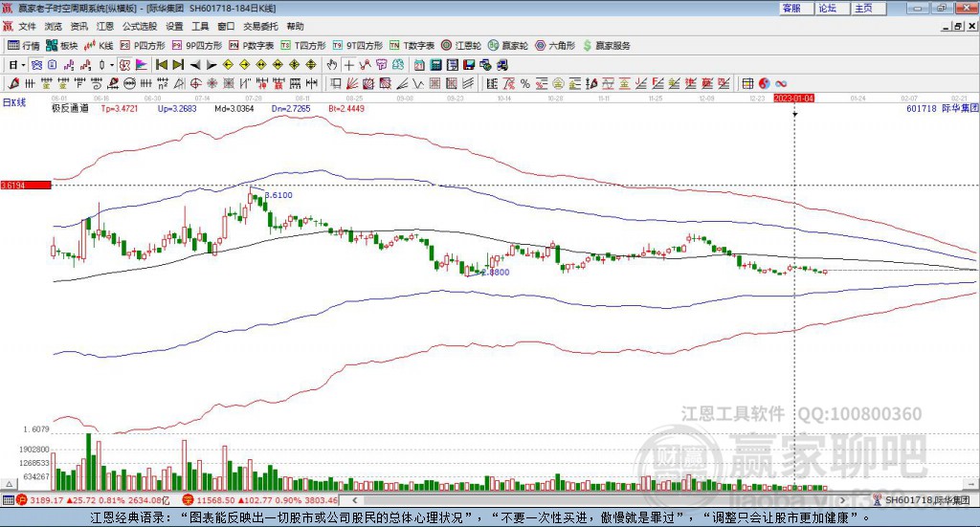This screenshot has height=527, width=980.
Task: Open 赢家服务 with dollar icon
Action: coord(606,46)
